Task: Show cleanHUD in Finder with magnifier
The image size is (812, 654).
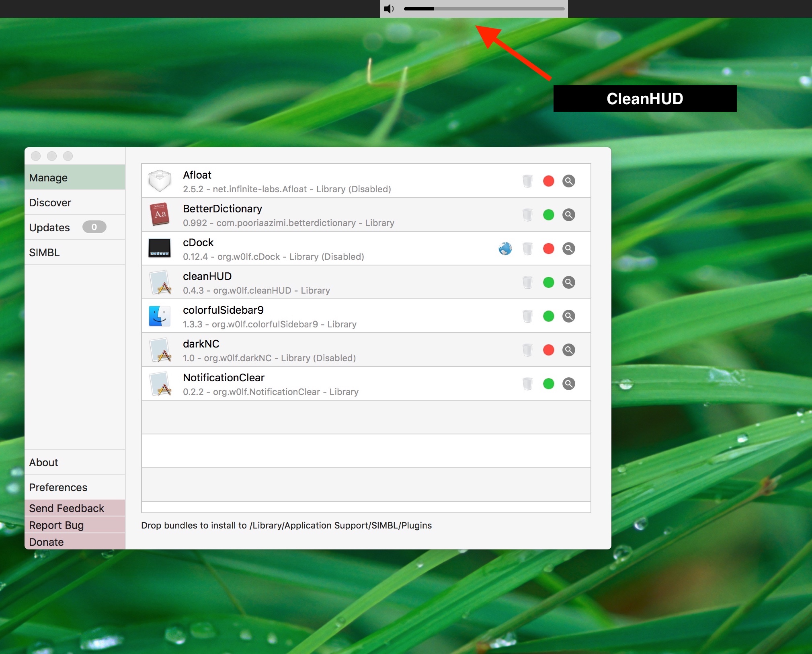Action: [x=568, y=282]
